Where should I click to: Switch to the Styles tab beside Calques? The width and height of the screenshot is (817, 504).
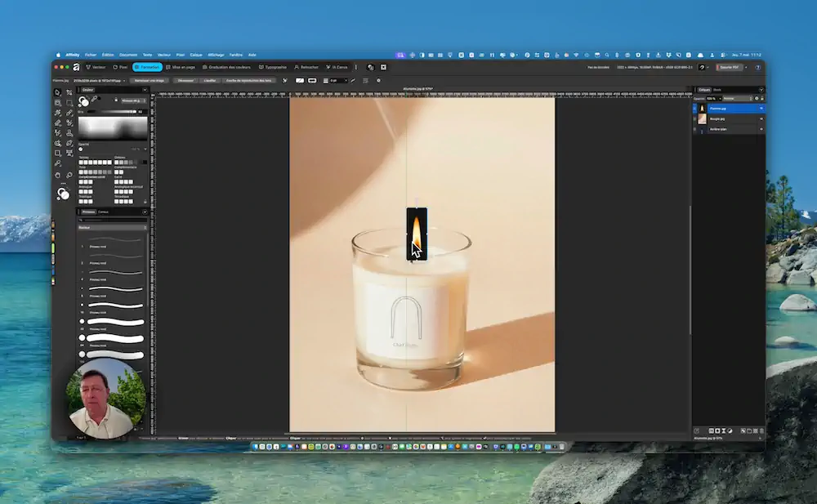(717, 90)
